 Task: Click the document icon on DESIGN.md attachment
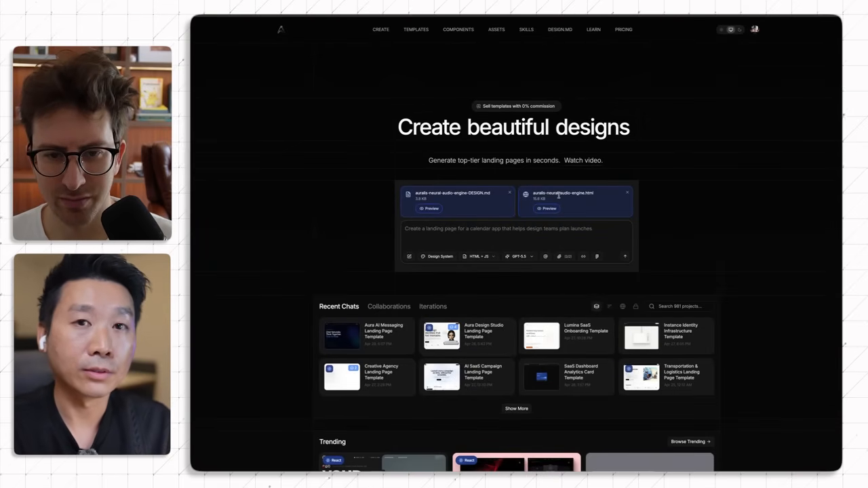408,194
